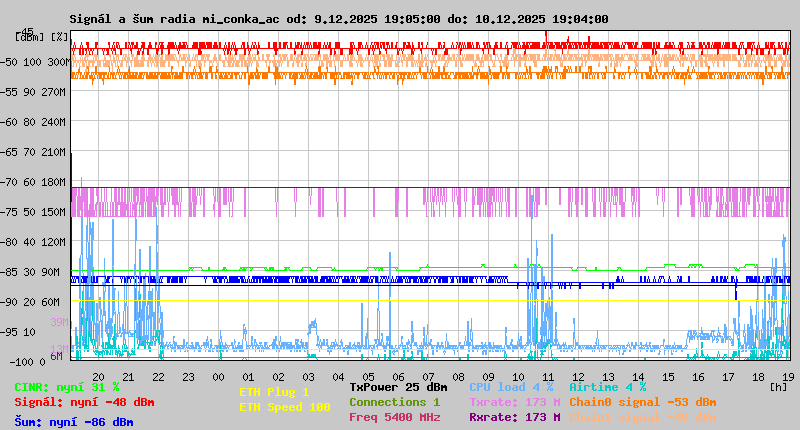
Task: Click the '39M' rate marker label
Action: (x=59, y=322)
